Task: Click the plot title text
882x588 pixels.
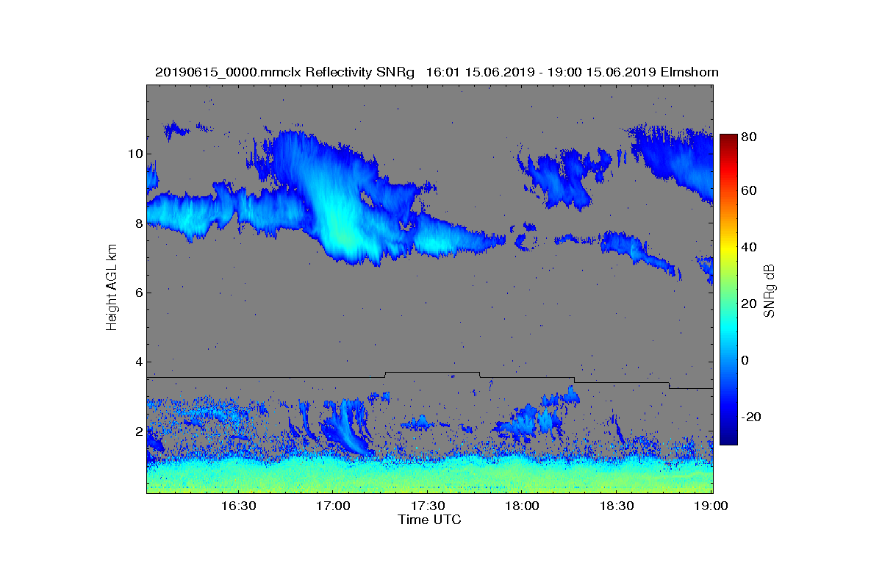Action: 437,72
